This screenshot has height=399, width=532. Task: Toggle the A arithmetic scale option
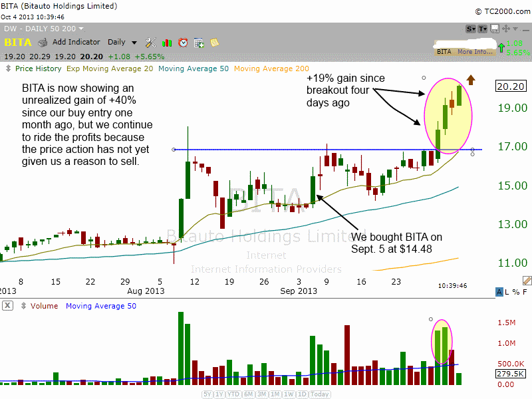[x=499, y=292]
